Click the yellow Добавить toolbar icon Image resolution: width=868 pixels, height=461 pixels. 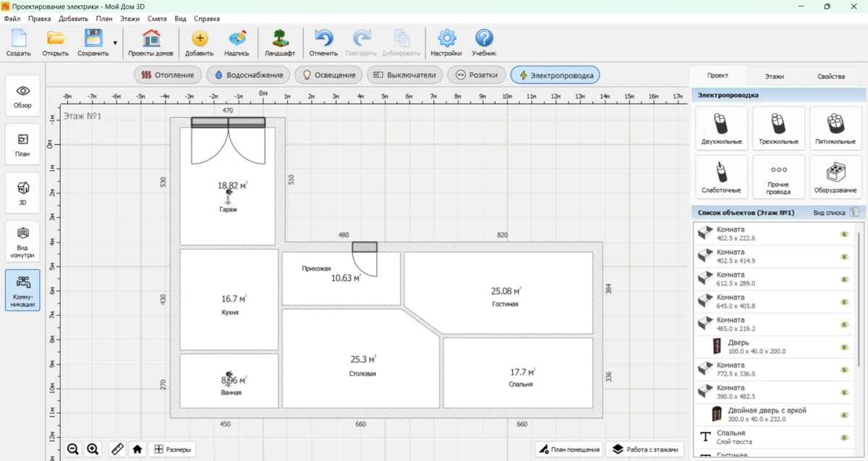[x=199, y=43]
